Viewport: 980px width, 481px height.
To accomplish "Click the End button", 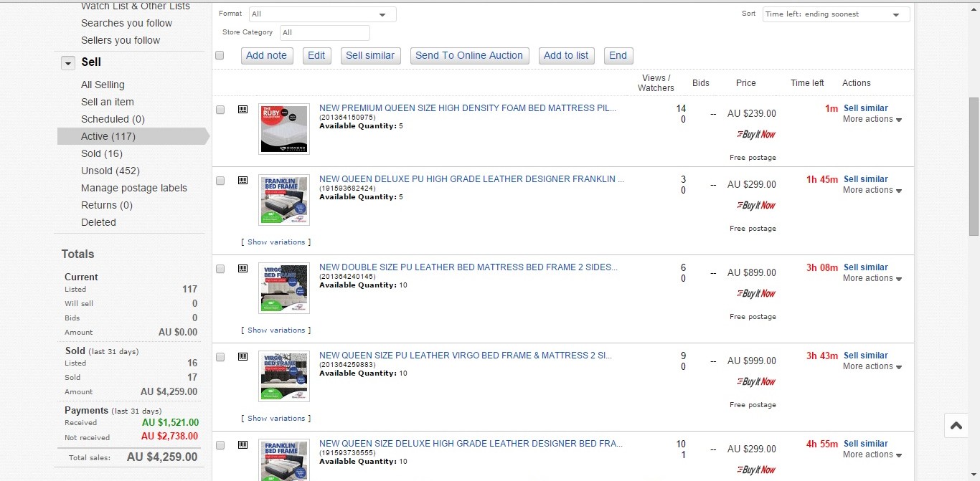I will [618, 56].
